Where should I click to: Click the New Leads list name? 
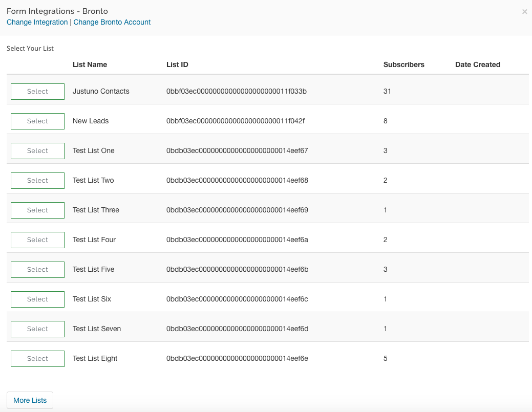(x=91, y=121)
